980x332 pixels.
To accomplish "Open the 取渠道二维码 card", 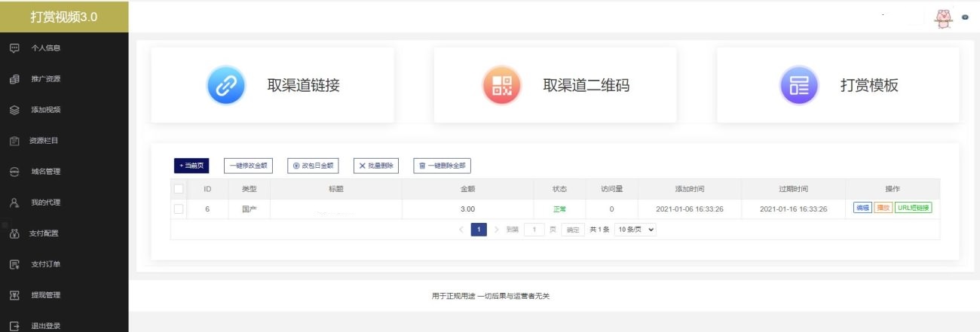I will click(555, 85).
